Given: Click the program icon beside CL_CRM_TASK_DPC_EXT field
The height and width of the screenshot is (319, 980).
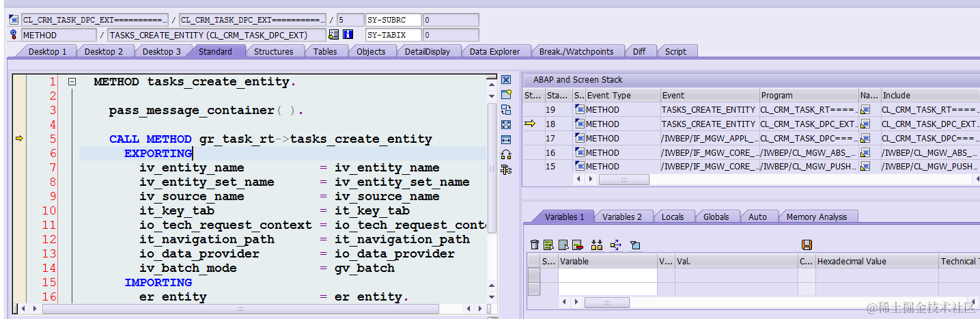Looking at the screenshot, I should pyautogui.click(x=14, y=20).
